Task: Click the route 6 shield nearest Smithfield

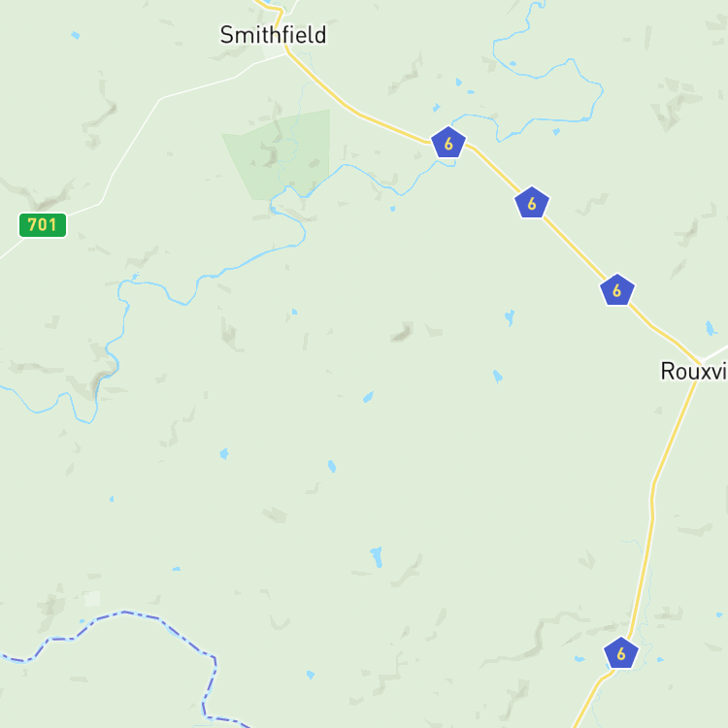Action: pos(448,143)
